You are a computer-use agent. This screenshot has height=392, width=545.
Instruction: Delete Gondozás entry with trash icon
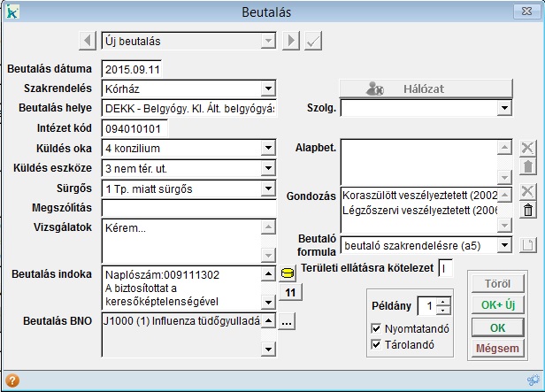tap(527, 211)
